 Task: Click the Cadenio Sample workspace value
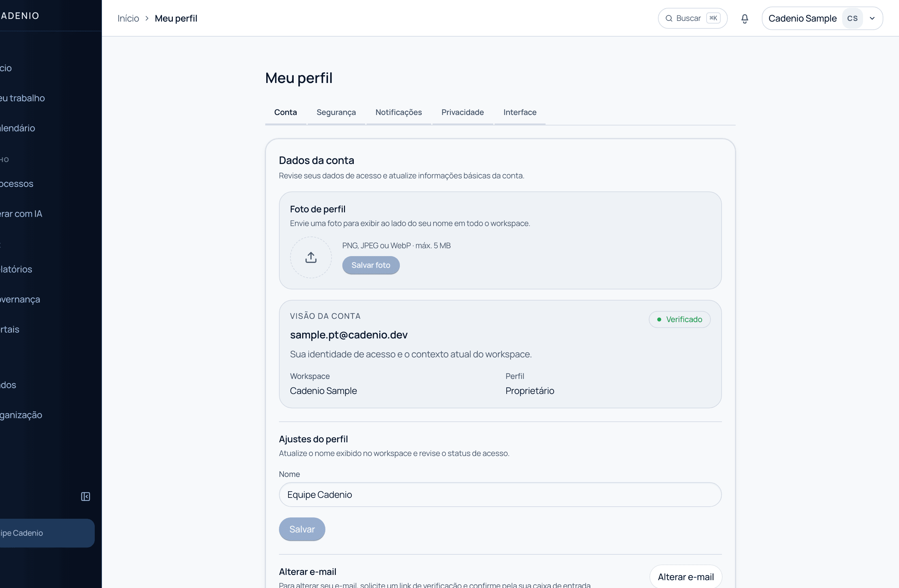click(323, 391)
